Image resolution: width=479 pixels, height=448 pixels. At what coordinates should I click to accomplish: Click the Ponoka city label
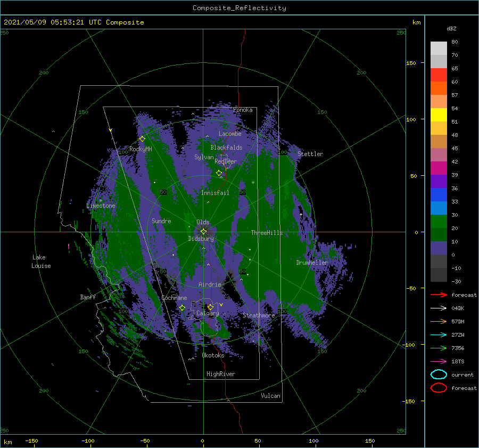coord(243,110)
